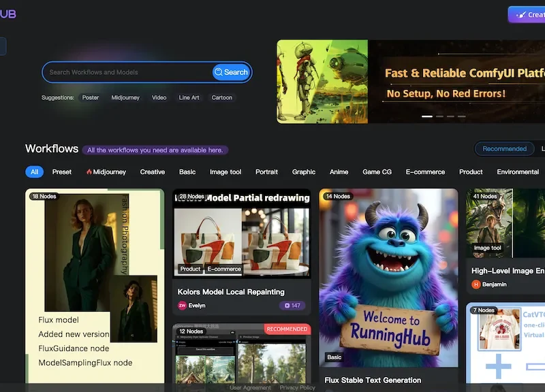The height and width of the screenshot is (392, 545).
Task: Open the Anime category tab
Action: pyautogui.click(x=339, y=172)
